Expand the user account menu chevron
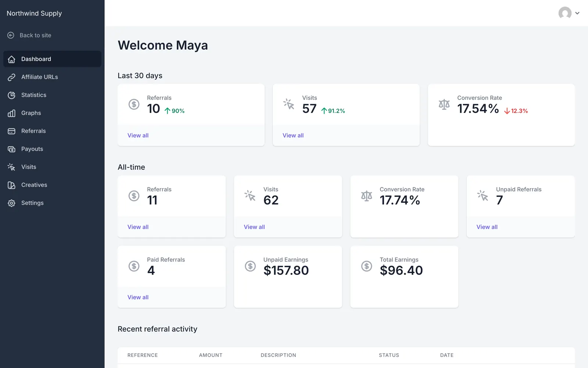The width and height of the screenshot is (588, 368). coord(577,13)
